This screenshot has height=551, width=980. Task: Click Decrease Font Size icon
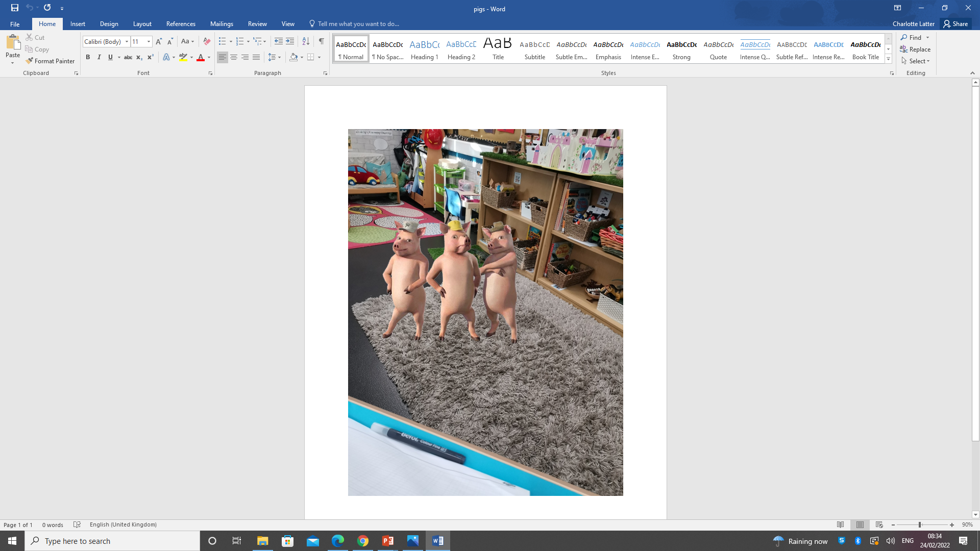point(170,41)
